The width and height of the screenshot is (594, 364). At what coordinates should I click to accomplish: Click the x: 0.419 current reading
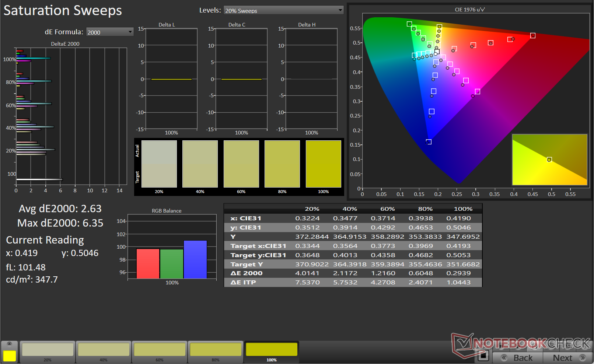pyautogui.click(x=22, y=253)
